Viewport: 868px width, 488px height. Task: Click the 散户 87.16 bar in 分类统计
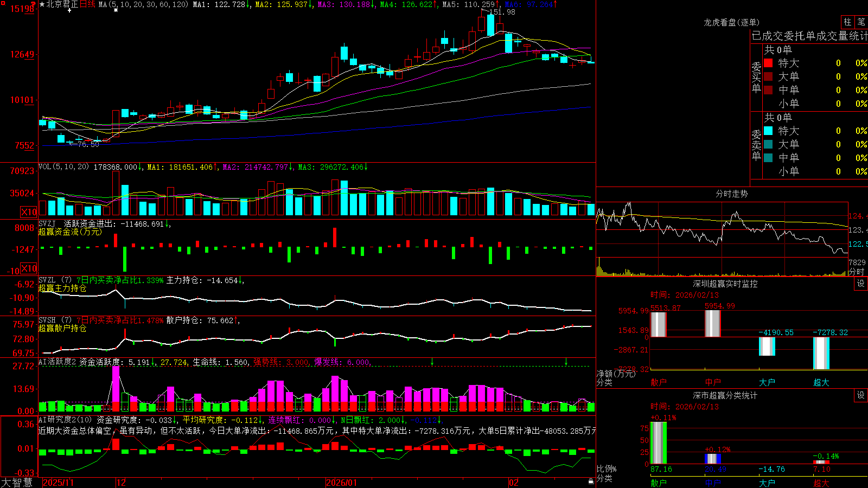click(658, 442)
